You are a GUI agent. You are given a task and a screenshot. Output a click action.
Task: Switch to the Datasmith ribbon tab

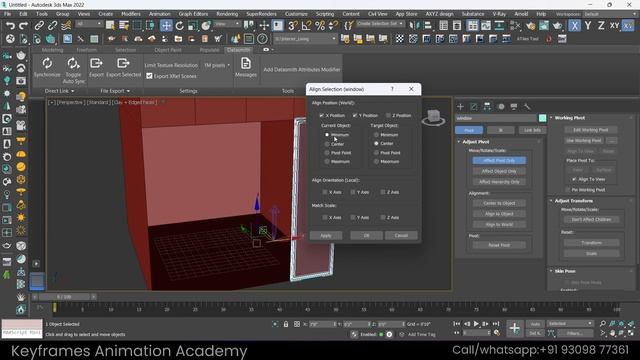(x=238, y=50)
